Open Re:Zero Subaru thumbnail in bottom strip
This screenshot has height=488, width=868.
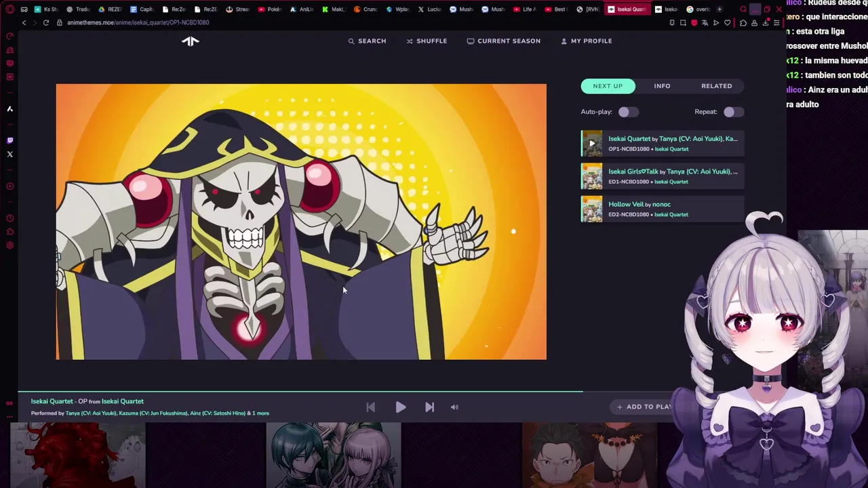point(590,455)
